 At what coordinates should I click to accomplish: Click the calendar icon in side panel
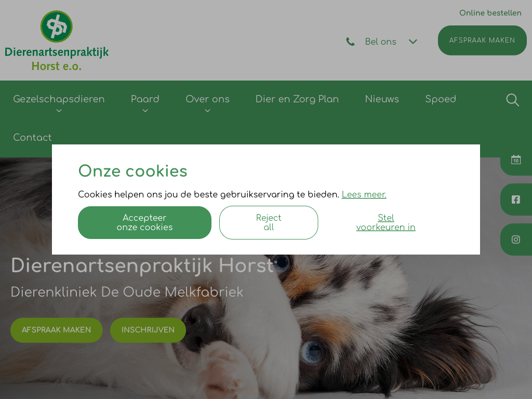tap(516, 159)
